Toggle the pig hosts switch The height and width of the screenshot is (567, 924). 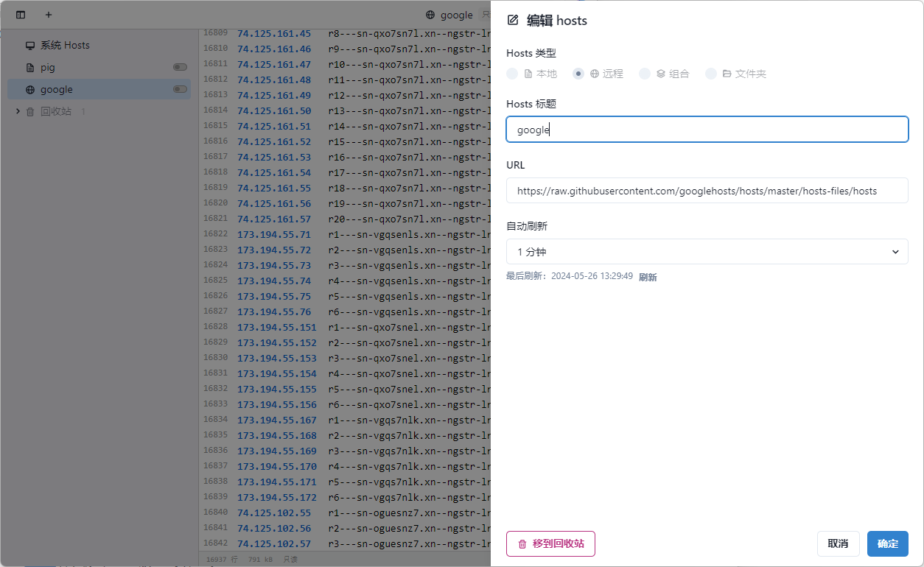[x=180, y=67]
